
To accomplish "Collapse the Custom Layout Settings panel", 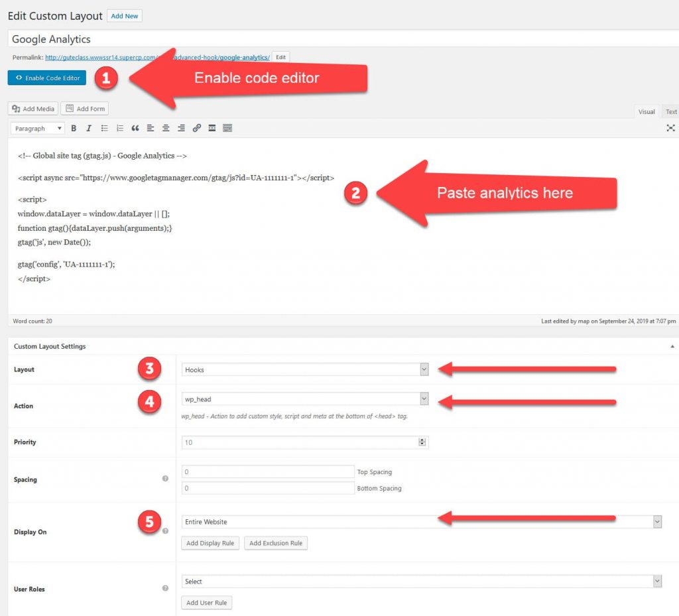I will (672, 346).
